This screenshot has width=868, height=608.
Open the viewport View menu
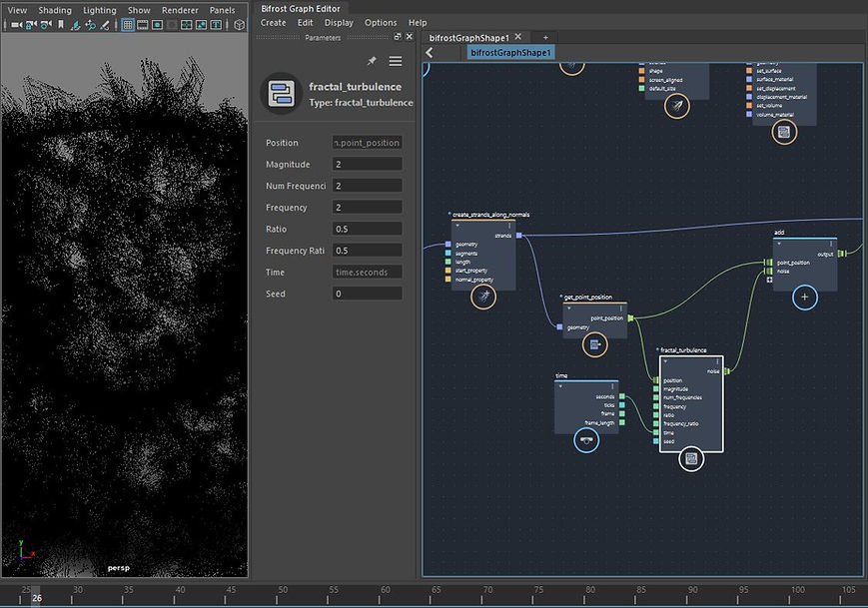[17, 10]
